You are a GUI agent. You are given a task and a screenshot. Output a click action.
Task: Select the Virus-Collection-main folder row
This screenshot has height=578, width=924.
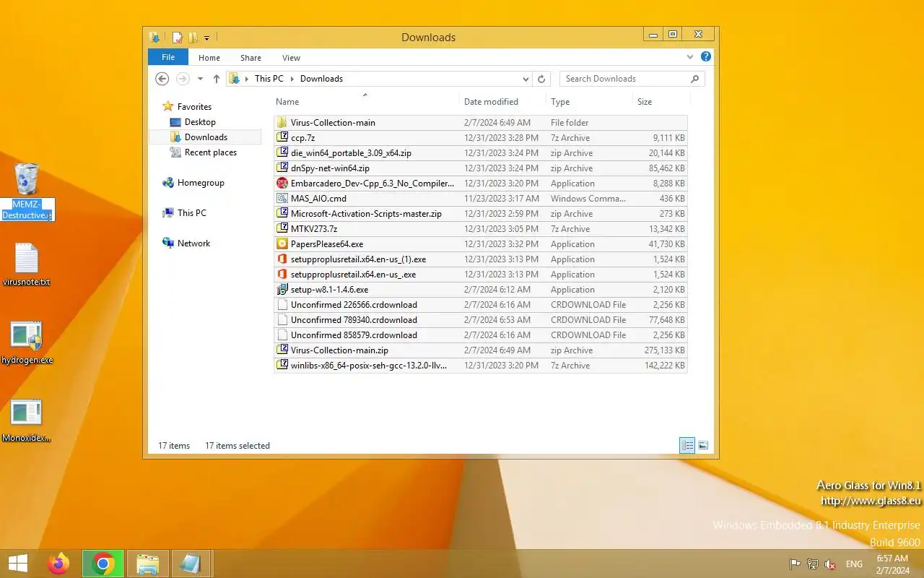coord(481,123)
